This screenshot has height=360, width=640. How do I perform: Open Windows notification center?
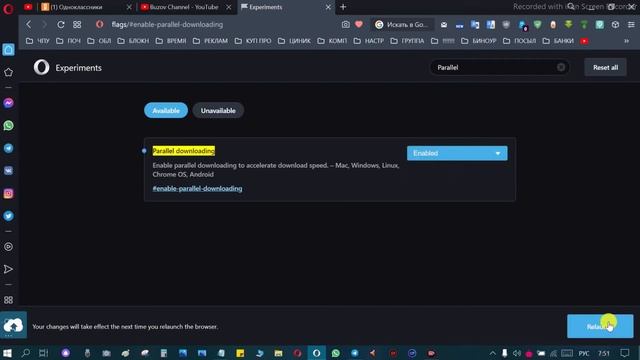pos(625,353)
